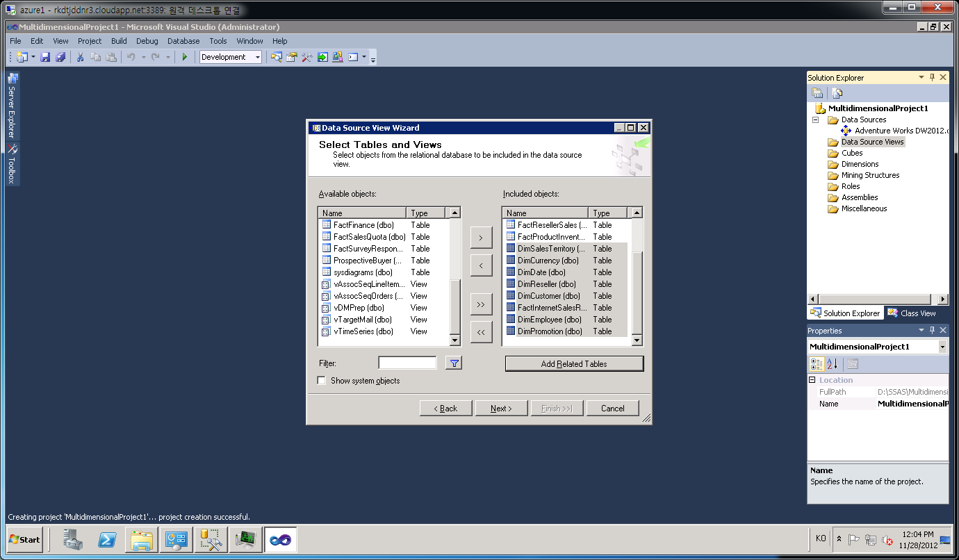Click the Save All toolbar icon
This screenshot has height=560, width=959.
click(60, 57)
